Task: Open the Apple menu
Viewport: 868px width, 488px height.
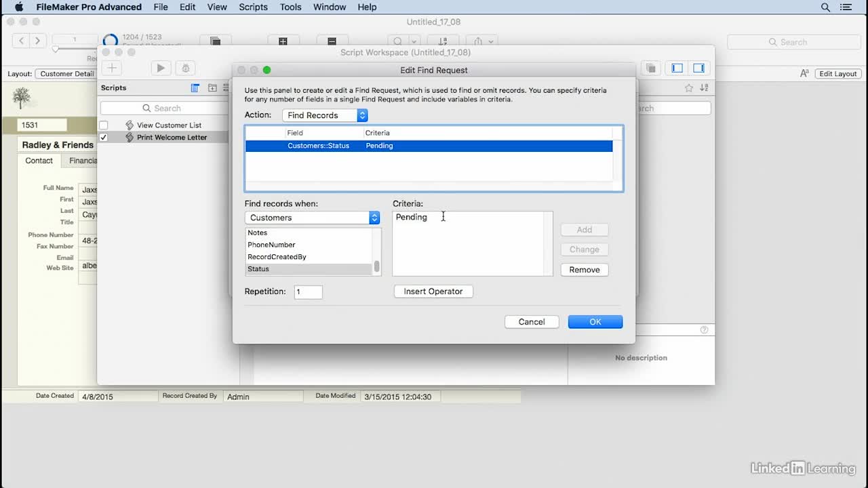Action: coord(19,7)
